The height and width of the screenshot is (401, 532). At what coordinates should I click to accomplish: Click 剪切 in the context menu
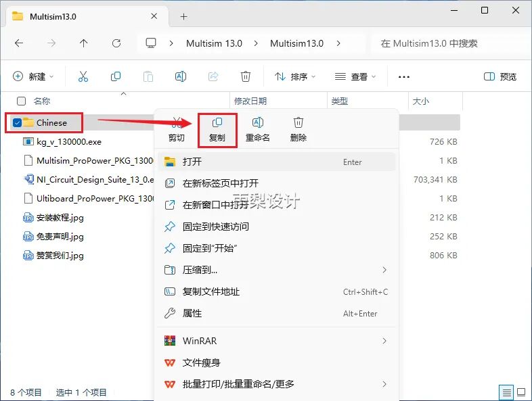177,130
